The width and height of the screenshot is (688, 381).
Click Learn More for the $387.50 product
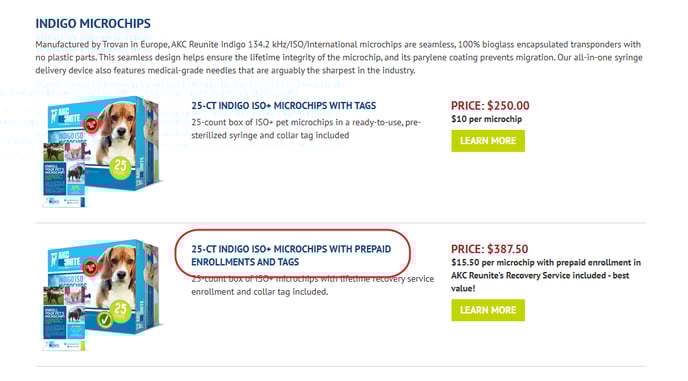(488, 310)
